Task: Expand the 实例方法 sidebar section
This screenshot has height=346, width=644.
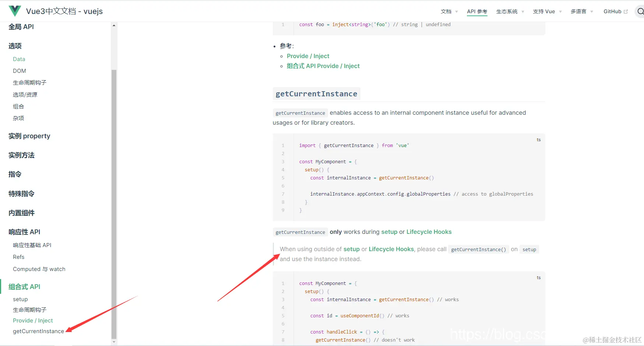Action: coord(21,155)
